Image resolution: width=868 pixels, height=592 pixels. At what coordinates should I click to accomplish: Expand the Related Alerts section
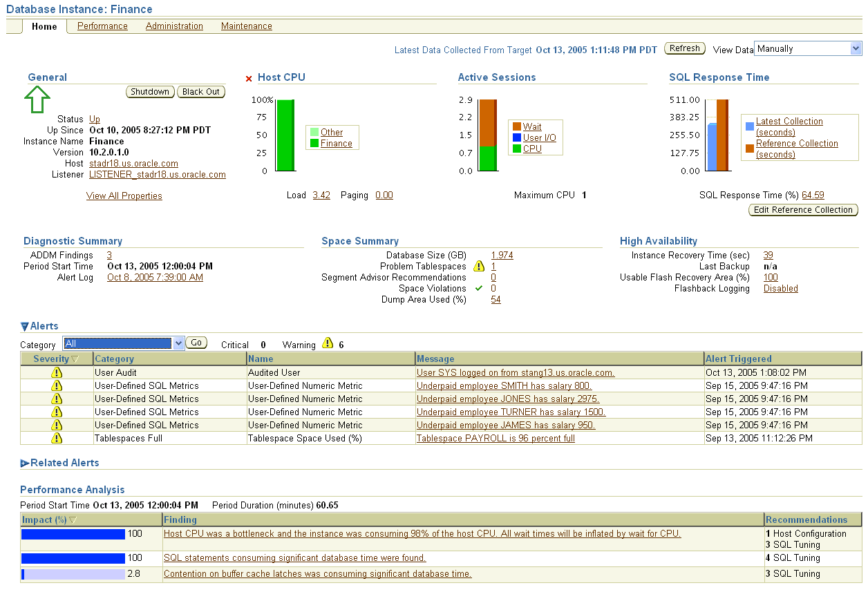[x=25, y=463]
